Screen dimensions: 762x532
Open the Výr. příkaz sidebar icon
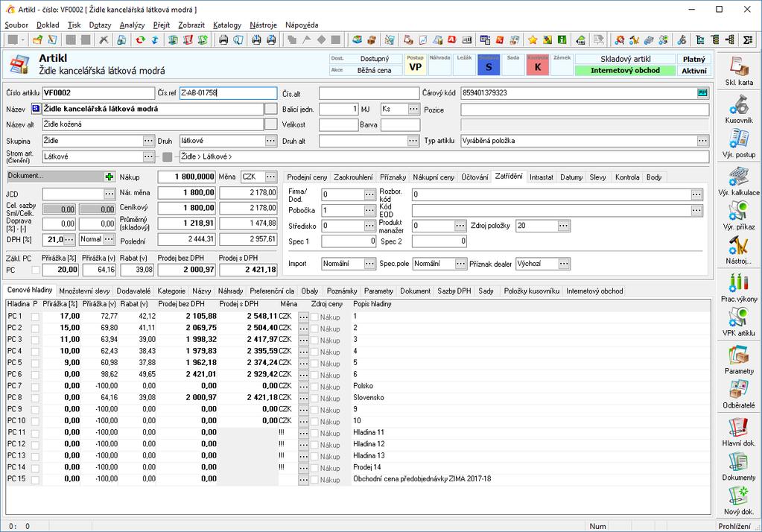click(739, 211)
